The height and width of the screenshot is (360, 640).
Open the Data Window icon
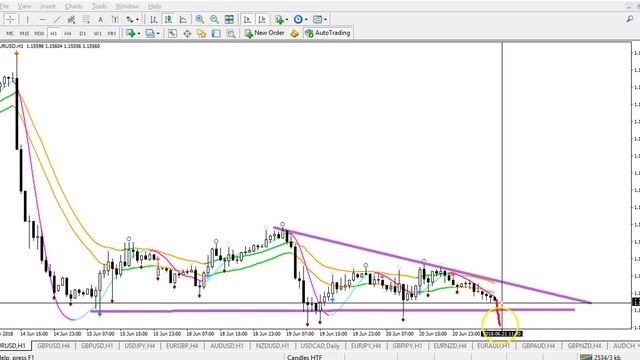pos(187,33)
